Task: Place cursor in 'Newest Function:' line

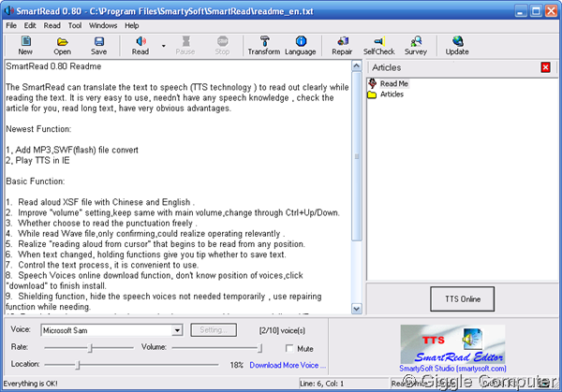Action: 38,129
